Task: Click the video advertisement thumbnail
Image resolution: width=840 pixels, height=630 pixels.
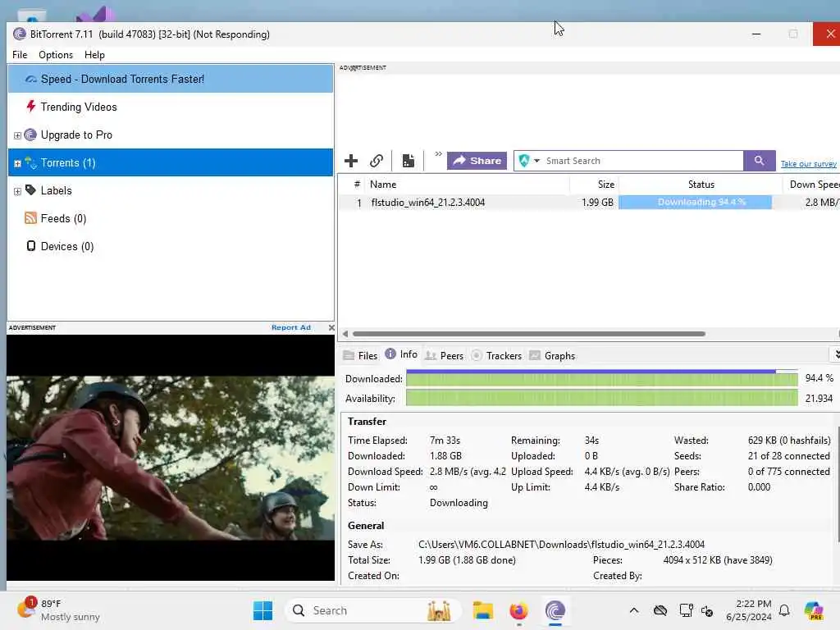Action: (x=171, y=458)
